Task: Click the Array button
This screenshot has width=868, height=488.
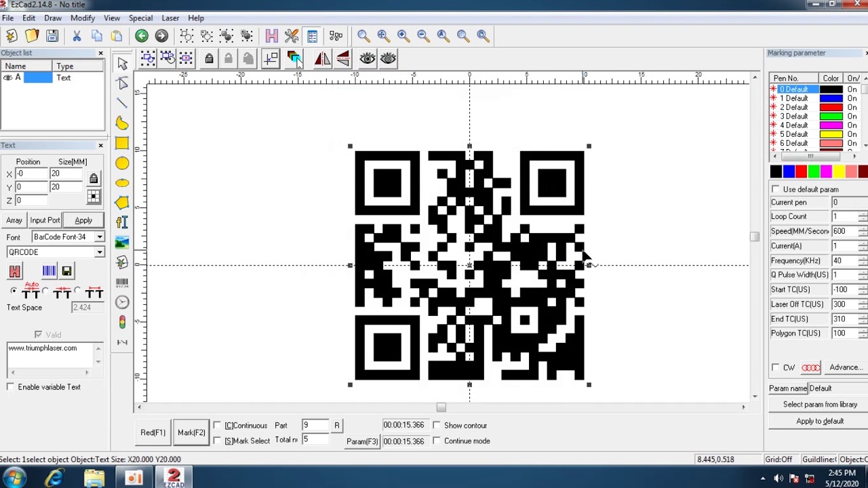Action: (14, 220)
